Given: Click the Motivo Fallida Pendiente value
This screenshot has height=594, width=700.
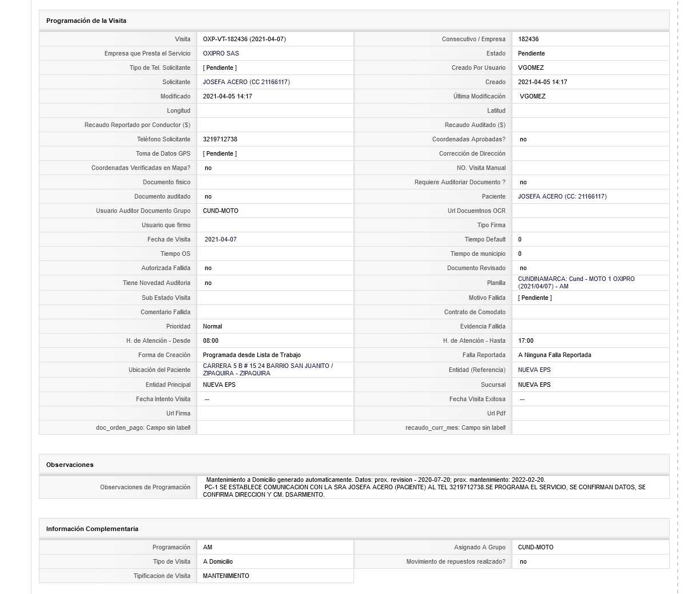Looking at the screenshot, I should pyautogui.click(x=535, y=298).
